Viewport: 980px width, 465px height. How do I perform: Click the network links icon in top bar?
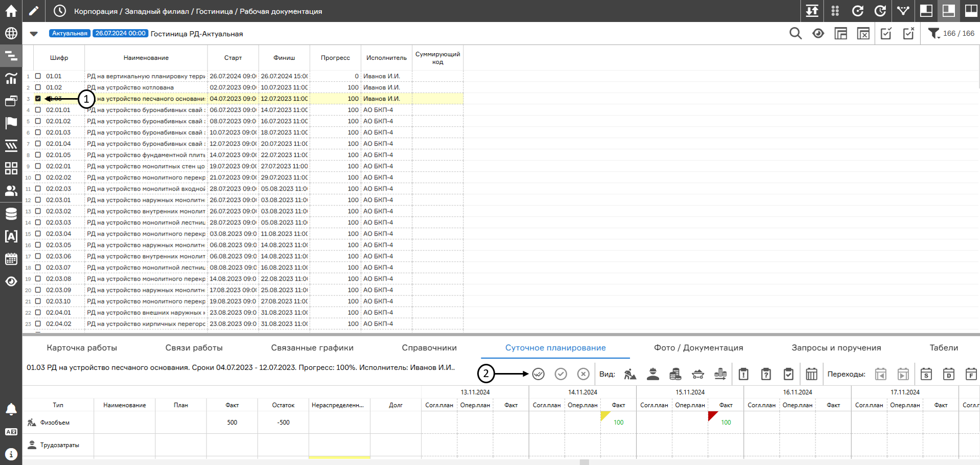[903, 11]
